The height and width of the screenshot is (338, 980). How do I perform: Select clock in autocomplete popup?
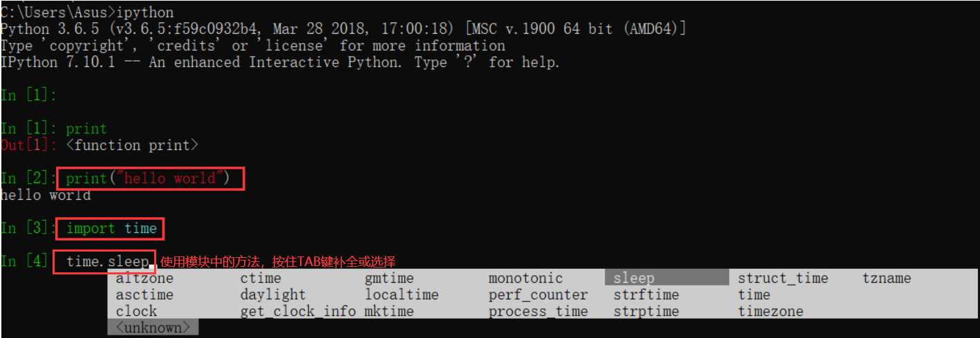[136, 312]
